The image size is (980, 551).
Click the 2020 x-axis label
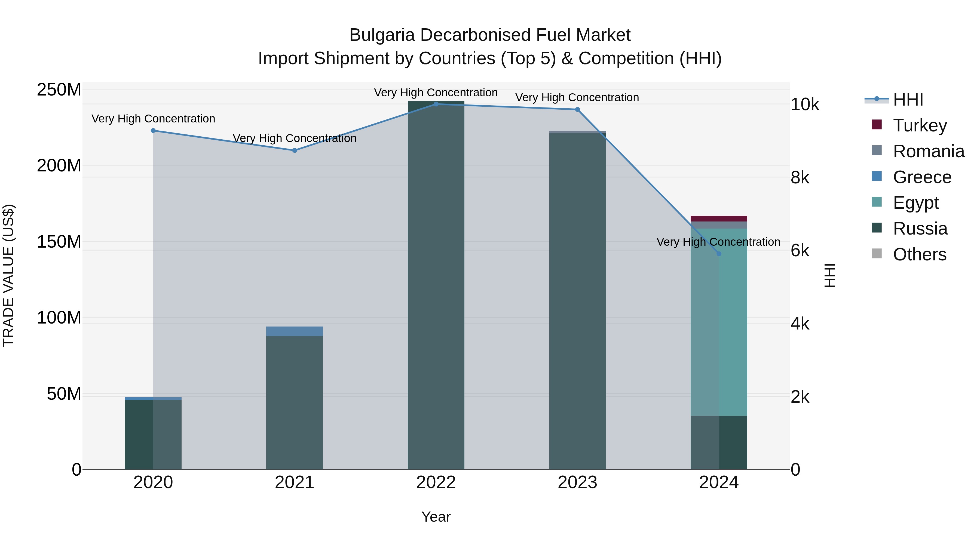pyautogui.click(x=153, y=482)
